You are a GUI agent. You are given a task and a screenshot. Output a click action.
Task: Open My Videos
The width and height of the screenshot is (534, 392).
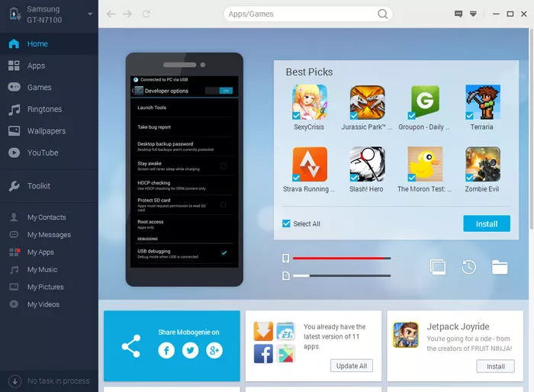click(49, 304)
